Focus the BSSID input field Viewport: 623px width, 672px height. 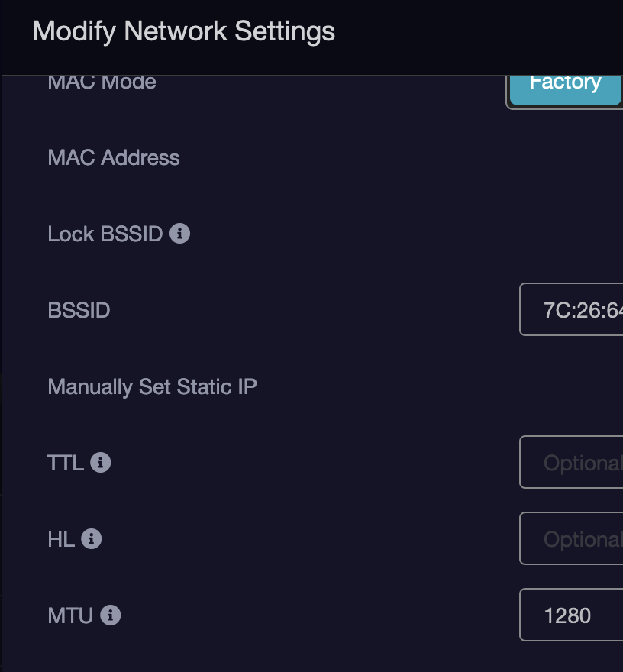click(x=571, y=310)
